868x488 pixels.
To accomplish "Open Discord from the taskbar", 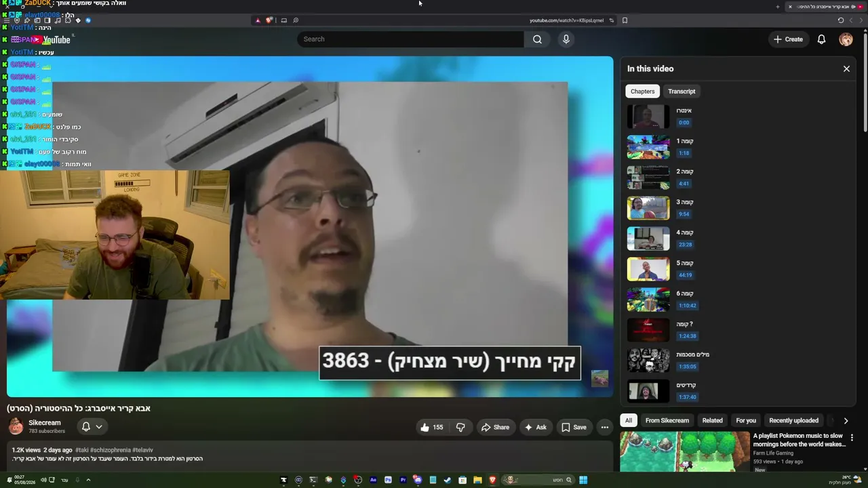I will point(418,480).
